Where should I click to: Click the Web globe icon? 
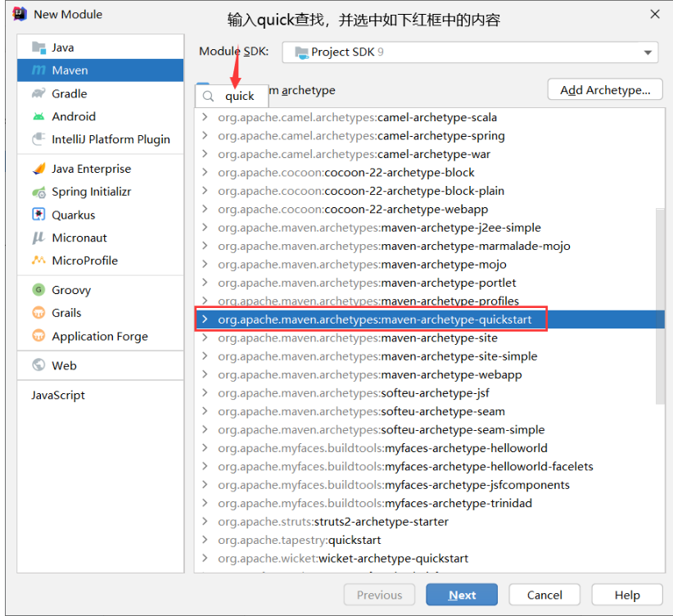(x=38, y=365)
